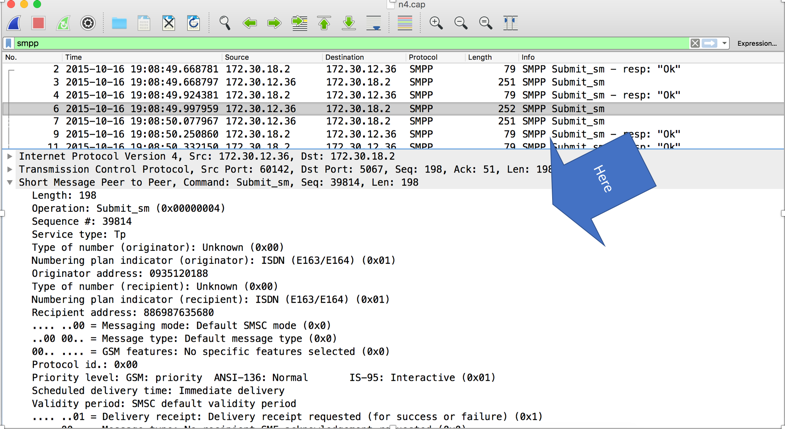Select Originator address: 0935120188 field
Viewport: 785px width, 429px height.
(x=120, y=273)
